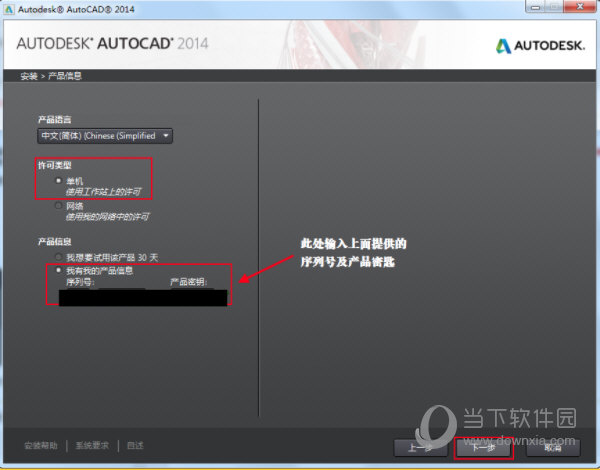Click the 取消 cancel button
The height and width of the screenshot is (470, 600).
click(553, 447)
